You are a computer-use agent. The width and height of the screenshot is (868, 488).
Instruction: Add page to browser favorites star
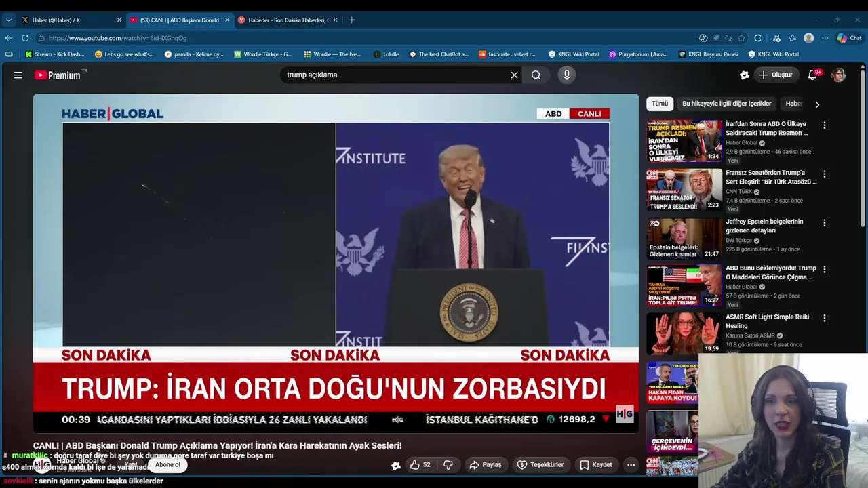741,38
